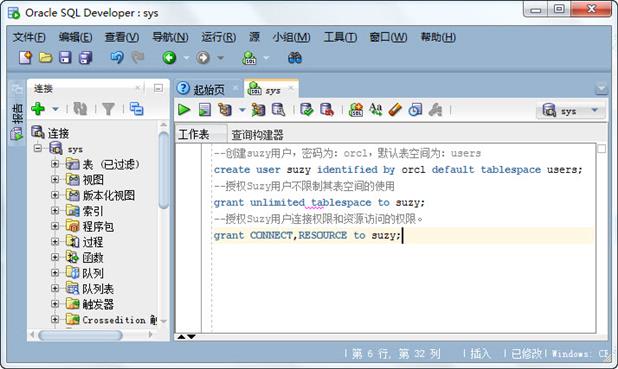Navigate back with green arrow icon
Viewport: 618px width, 369px height.
[169, 58]
